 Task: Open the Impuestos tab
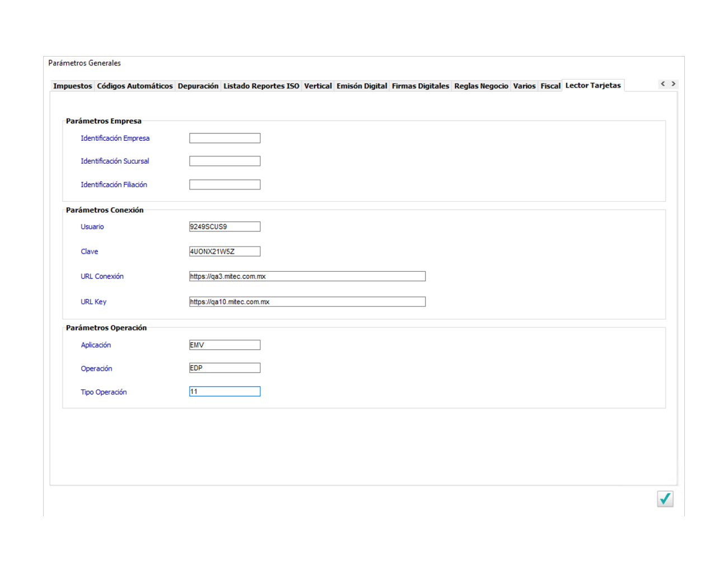(x=72, y=86)
